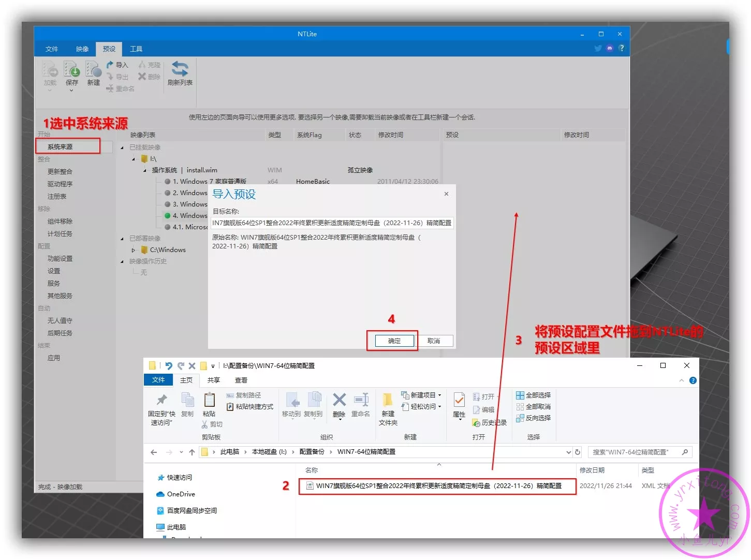Viewport: 751px width, 560px height.
Task: Click 配置备份 in the Explorer breadcrumb
Action: 312,452
